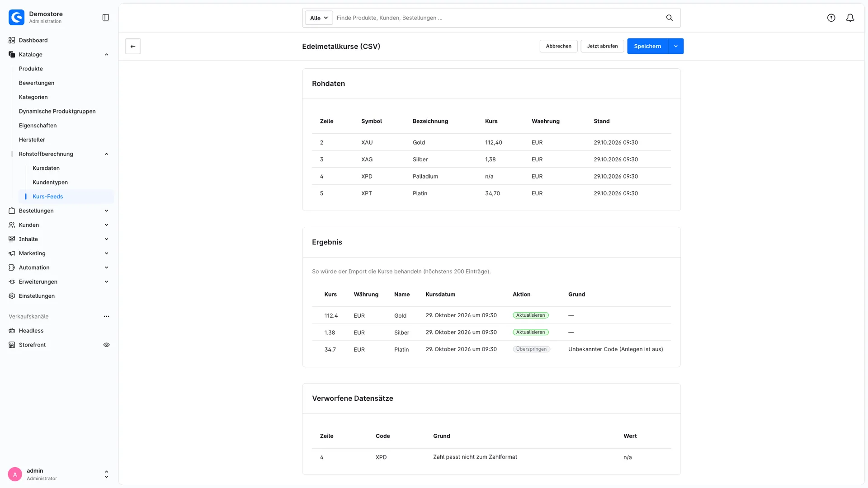Click the Storefront shop icon
The width and height of the screenshot is (868, 488).
tap(12, 345)
